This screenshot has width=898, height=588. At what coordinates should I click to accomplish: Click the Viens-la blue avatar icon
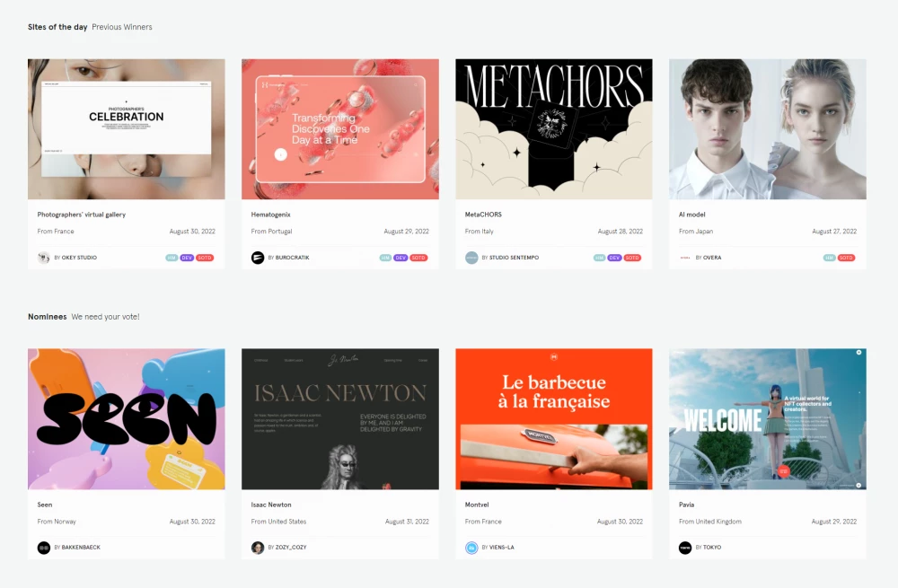471,548
